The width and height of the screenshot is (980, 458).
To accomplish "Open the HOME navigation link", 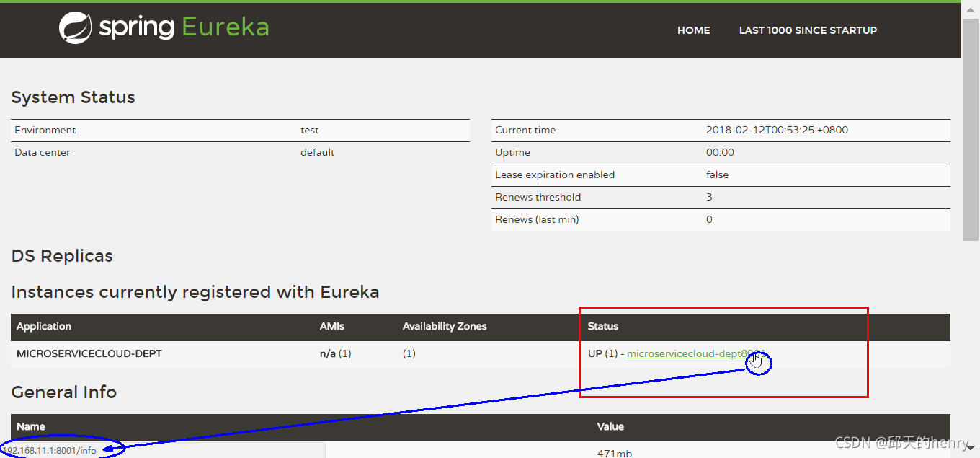I will pyautogui.click(x=693, y=30).
